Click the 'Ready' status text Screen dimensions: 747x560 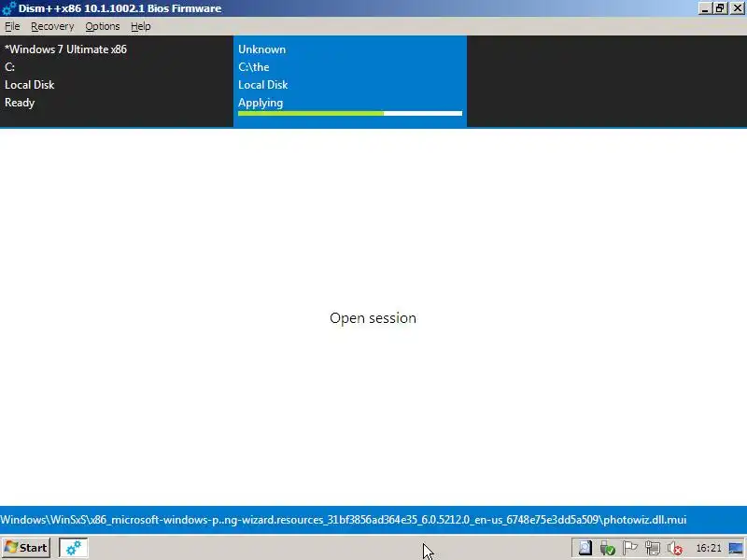pyautogui.click(x=20, y=103)
